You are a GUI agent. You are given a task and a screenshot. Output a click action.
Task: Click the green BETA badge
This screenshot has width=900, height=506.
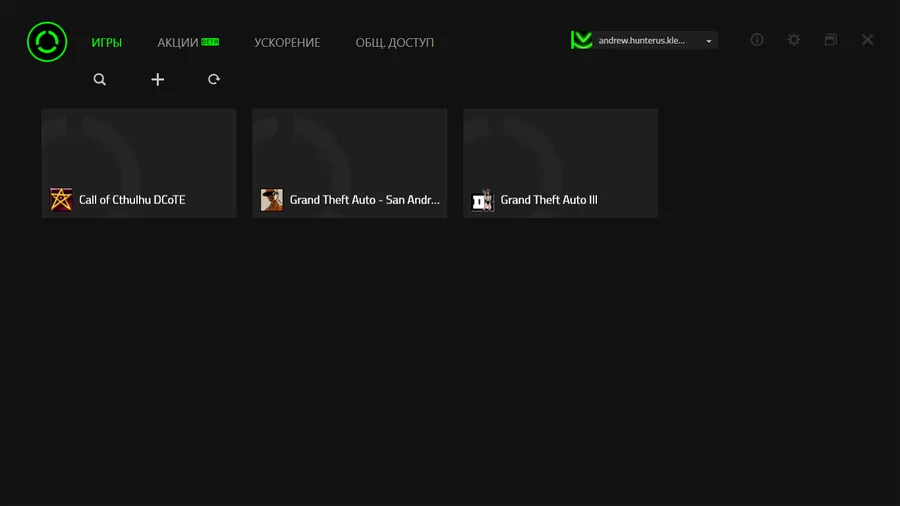coord(210,42)
